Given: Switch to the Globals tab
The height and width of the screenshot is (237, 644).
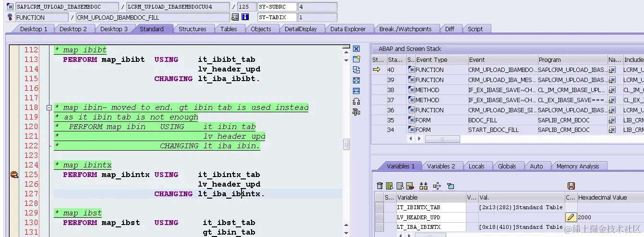Looking at the screenshot, I should point(507,166).
